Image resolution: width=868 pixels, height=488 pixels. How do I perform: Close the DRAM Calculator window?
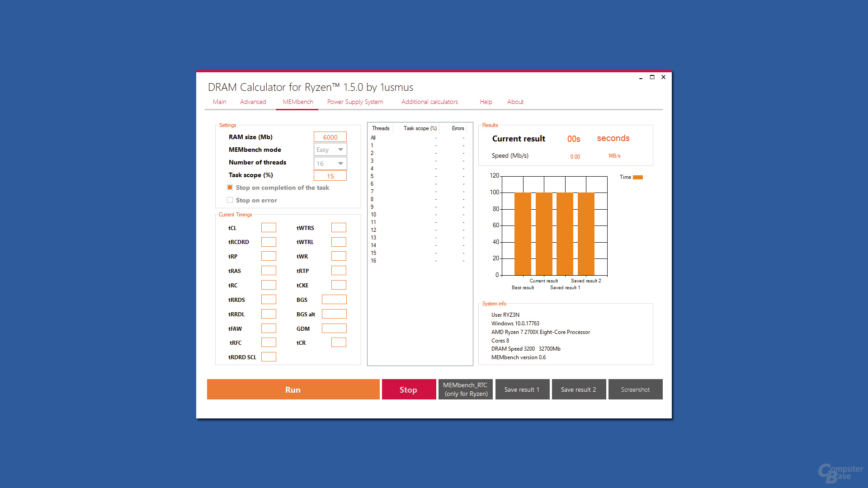coord(664,77)
